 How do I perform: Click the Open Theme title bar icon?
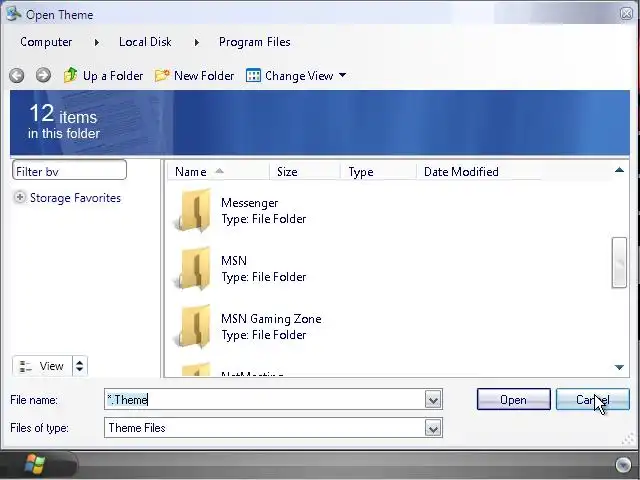pyautogui.click(x=13, y=13)
